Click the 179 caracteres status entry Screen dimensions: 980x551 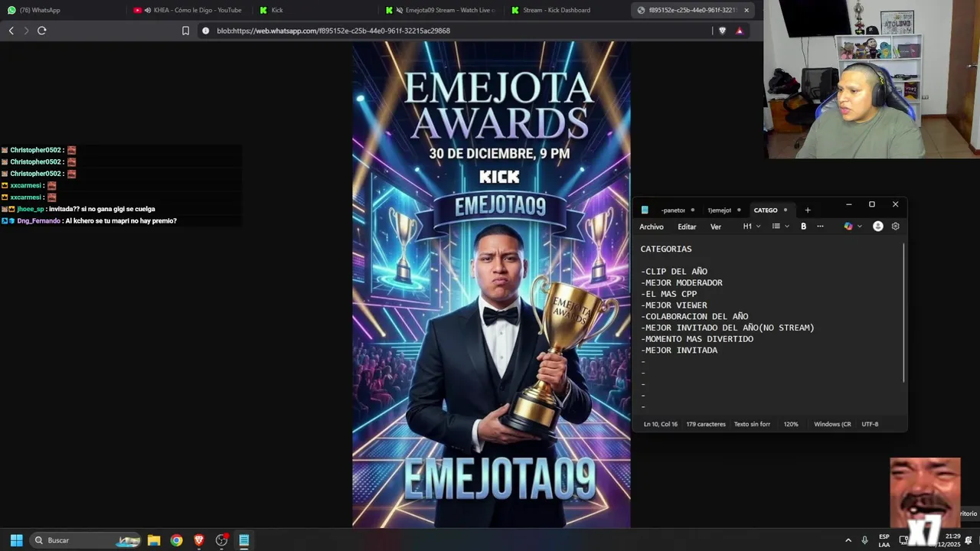point(706,424)
